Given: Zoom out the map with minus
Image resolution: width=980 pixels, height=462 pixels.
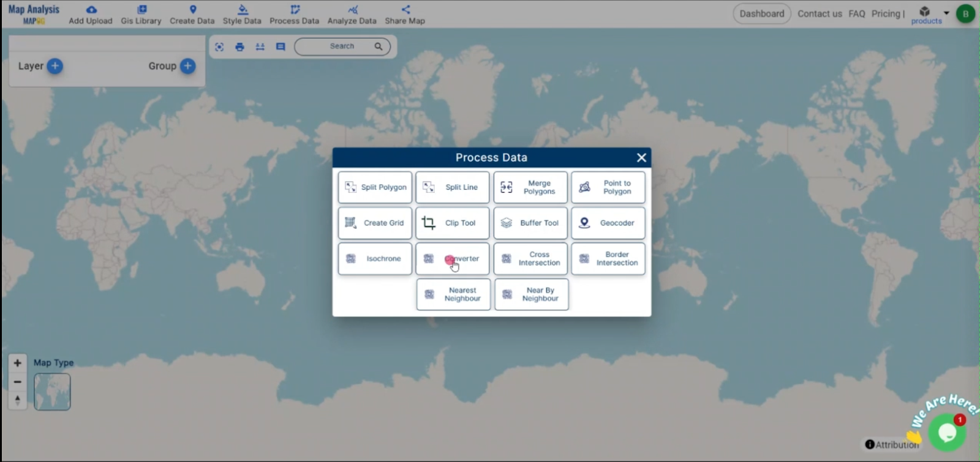Looking at the screenshot, I should [x=18, y=382].
